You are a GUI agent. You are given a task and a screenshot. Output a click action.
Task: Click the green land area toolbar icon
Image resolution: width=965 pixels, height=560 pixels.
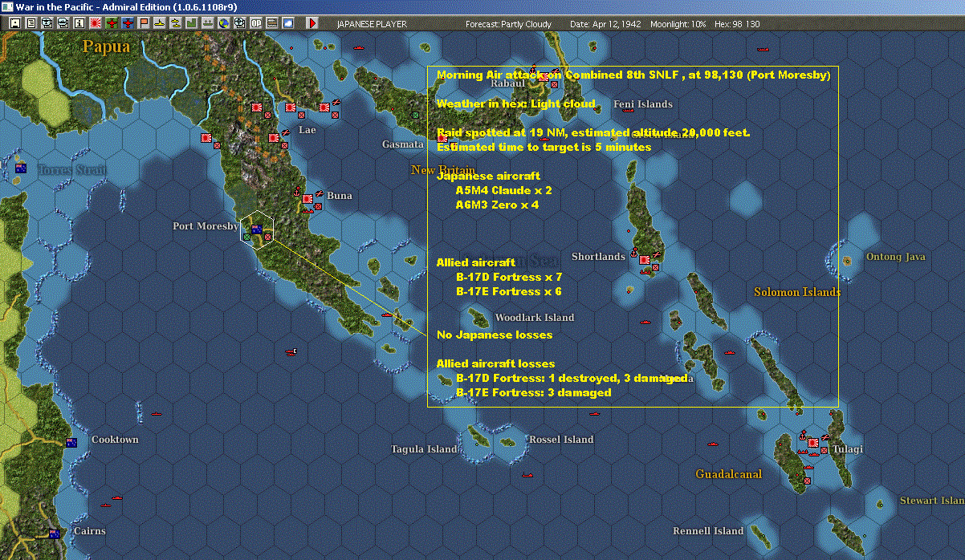192,23
